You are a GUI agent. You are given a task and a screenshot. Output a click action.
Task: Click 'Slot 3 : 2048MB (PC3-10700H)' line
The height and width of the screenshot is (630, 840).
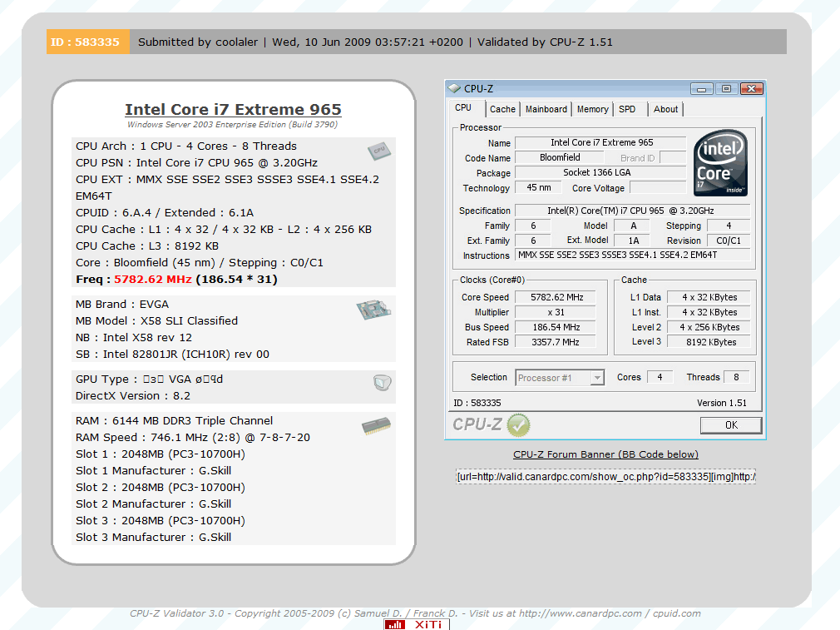(161, 521)
